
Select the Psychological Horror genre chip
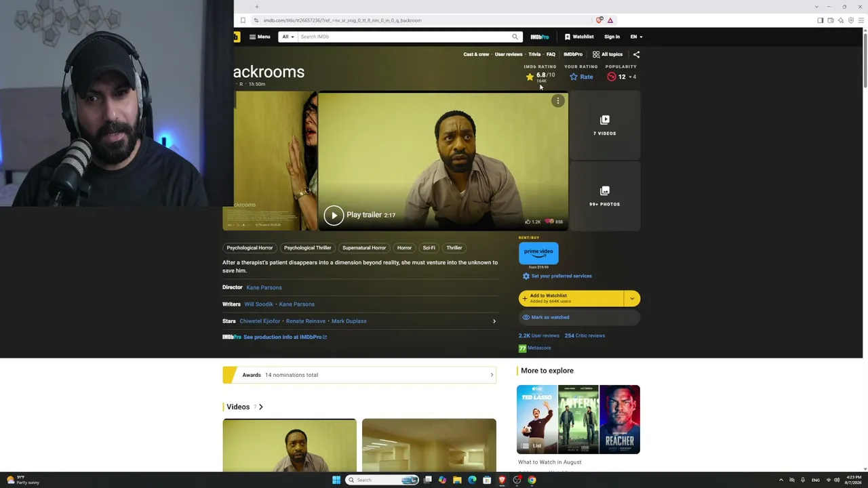(x=250, y=248)
